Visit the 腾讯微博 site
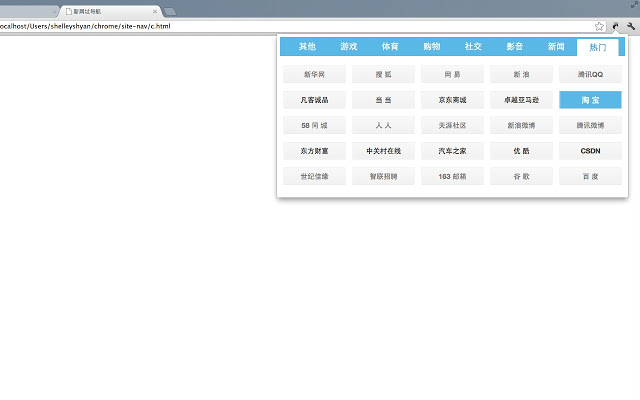 [x=590, y=125]
